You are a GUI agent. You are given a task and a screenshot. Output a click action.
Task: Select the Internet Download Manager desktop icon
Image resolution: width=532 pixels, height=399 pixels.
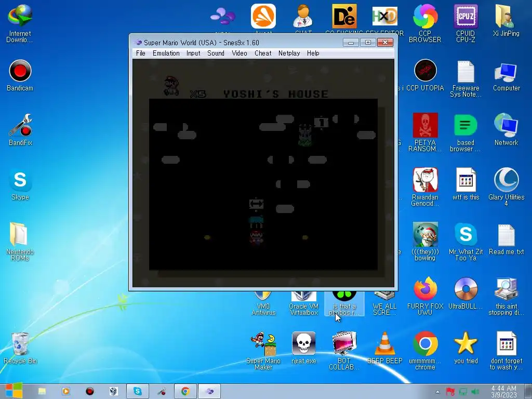click(20, 23)
